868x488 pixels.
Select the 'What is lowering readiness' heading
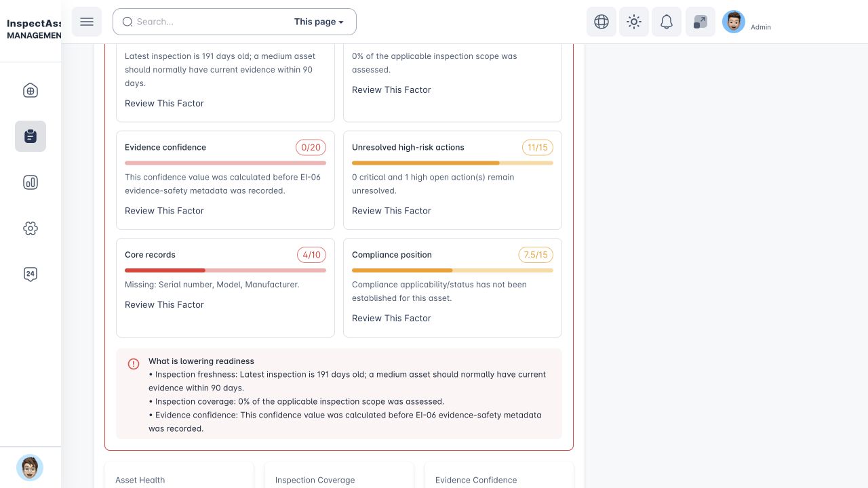pyautogui.click(x=201, y=361)
